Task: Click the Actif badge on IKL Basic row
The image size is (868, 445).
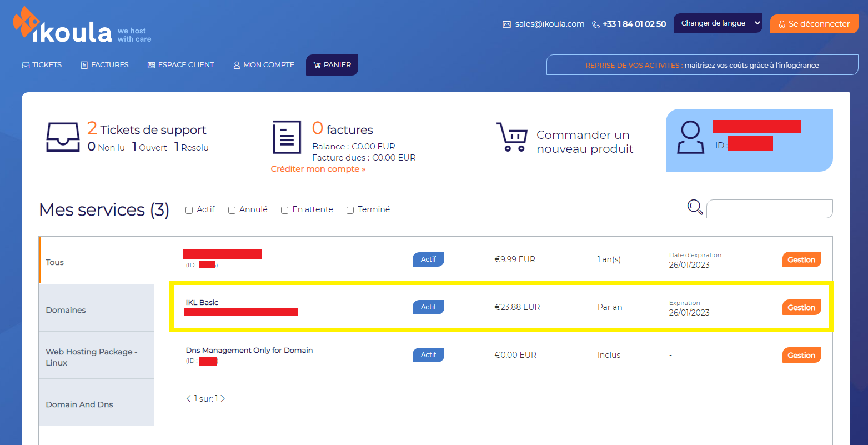Action: [x=428, y=307]
